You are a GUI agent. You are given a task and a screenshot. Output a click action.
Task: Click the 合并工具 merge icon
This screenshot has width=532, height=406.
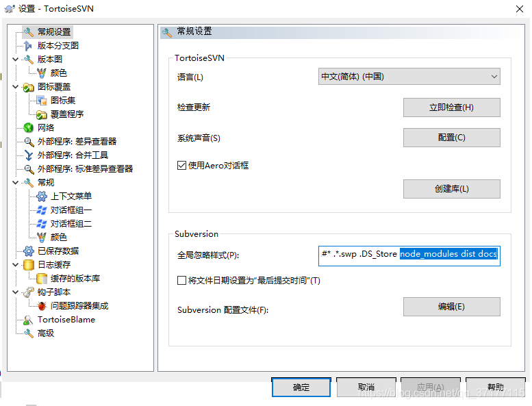[x=29, y=155]
